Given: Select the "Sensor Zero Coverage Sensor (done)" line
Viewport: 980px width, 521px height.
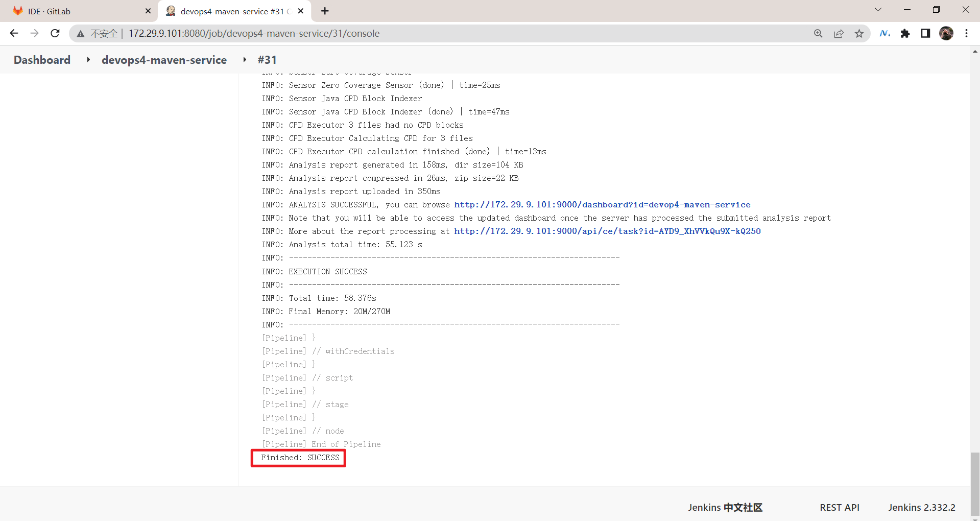Looking at the screenshot, I should click(x=381, y=85).
